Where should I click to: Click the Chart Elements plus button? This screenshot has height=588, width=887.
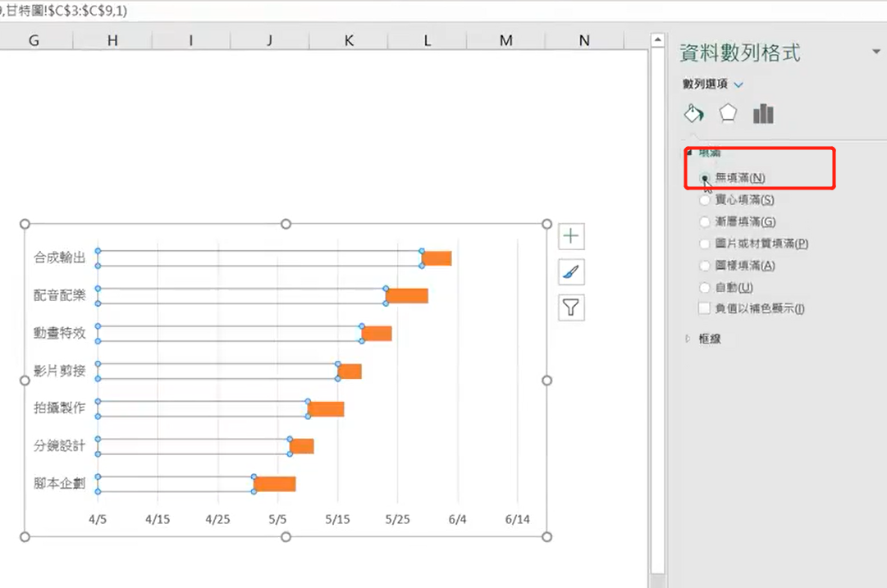click(571, 236)
